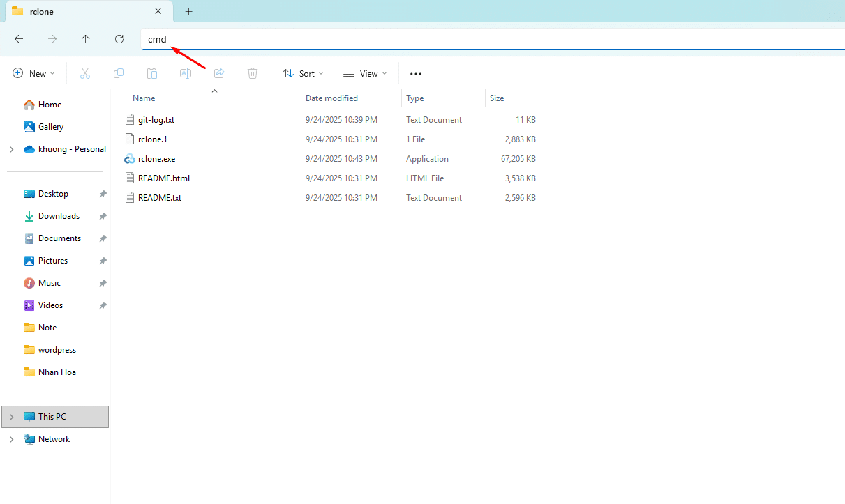Click the Rename icon in toolbar
Screen dimensions: 845x504
pos(186,73)
